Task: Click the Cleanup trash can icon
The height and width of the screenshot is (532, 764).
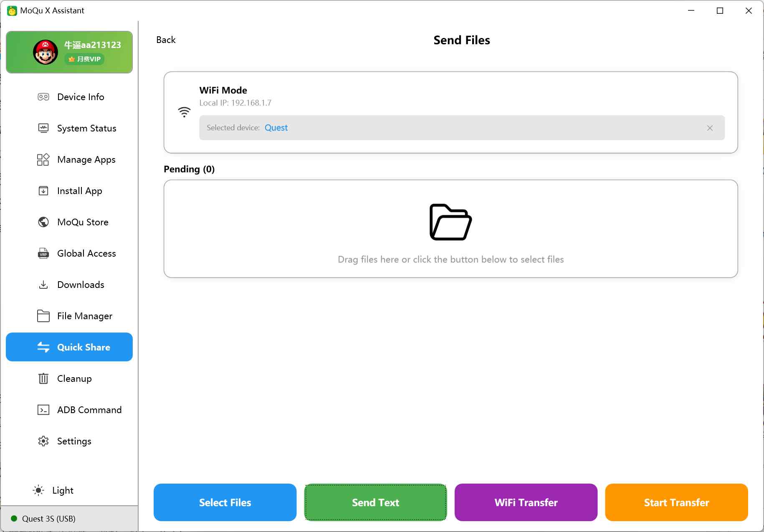Action: [x=43, y=378]
